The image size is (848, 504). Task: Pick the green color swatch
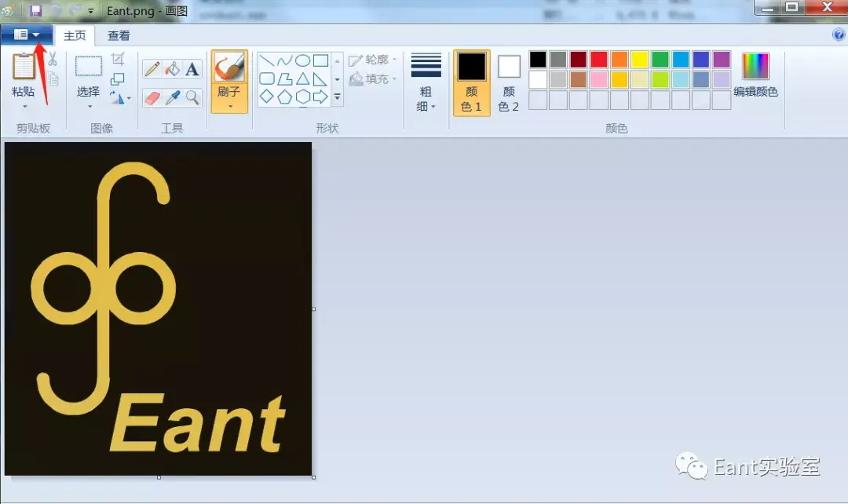point(660,60)
